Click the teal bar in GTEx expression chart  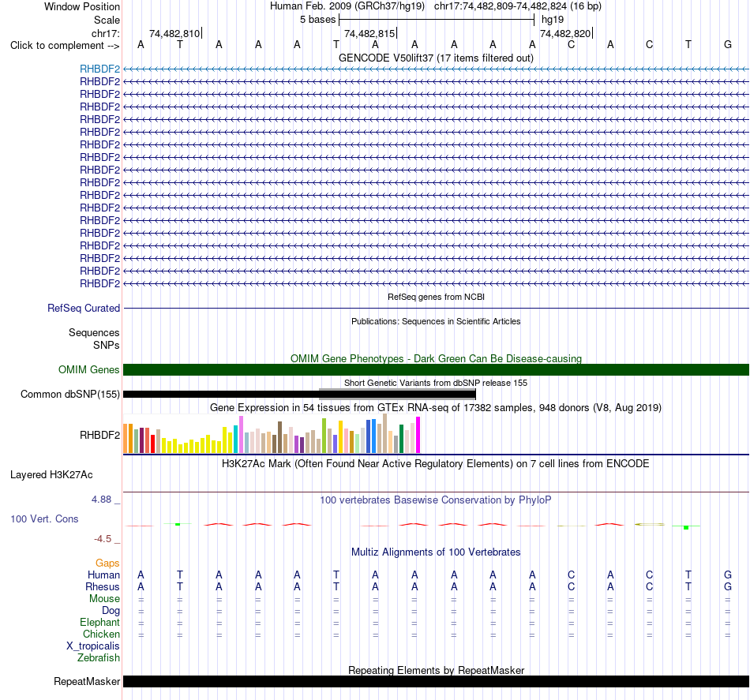click(235, 439)
